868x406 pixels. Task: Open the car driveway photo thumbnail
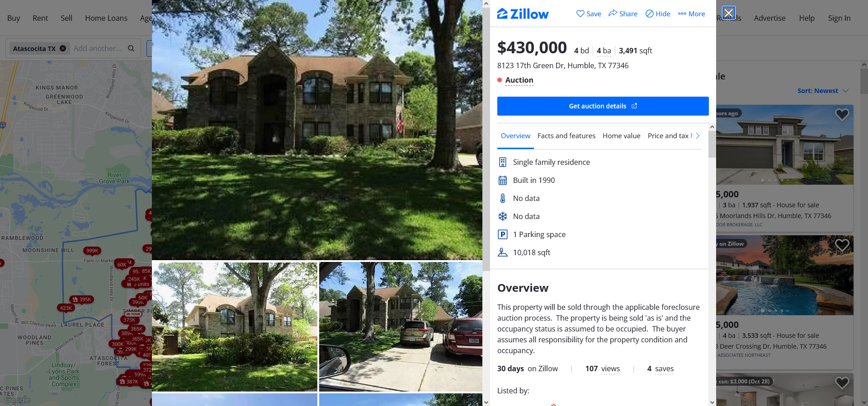pyautogui.click(x=401, y=327)
